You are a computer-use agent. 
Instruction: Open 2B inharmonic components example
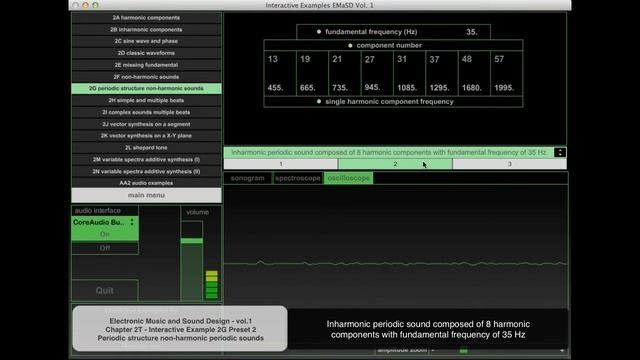point(147,30)
